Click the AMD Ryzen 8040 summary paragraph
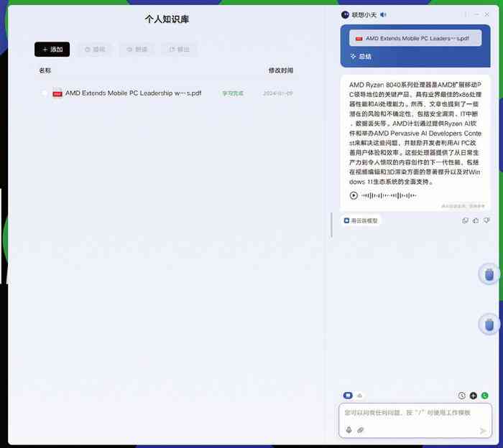This screenshot has width=503, height=448. [x=415, y=133]
